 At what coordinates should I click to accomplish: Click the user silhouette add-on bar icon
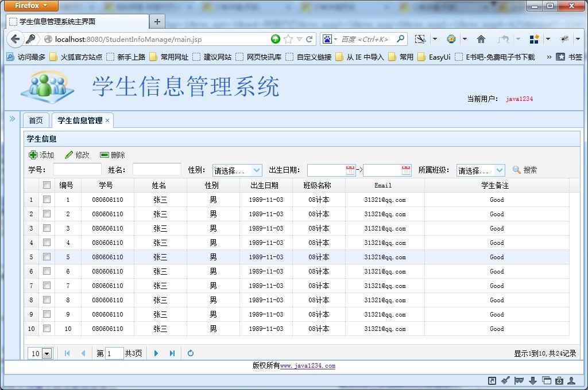[x=571, y=381]
